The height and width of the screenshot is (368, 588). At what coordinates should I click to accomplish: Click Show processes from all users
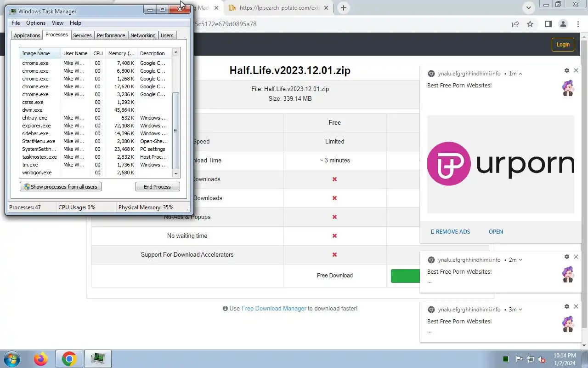click(x=61, y=187)
